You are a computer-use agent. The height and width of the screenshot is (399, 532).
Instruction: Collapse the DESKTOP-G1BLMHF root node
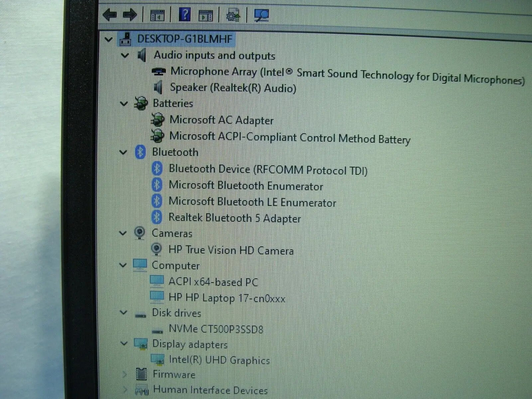pyautogui.click(x=108, y=40)
